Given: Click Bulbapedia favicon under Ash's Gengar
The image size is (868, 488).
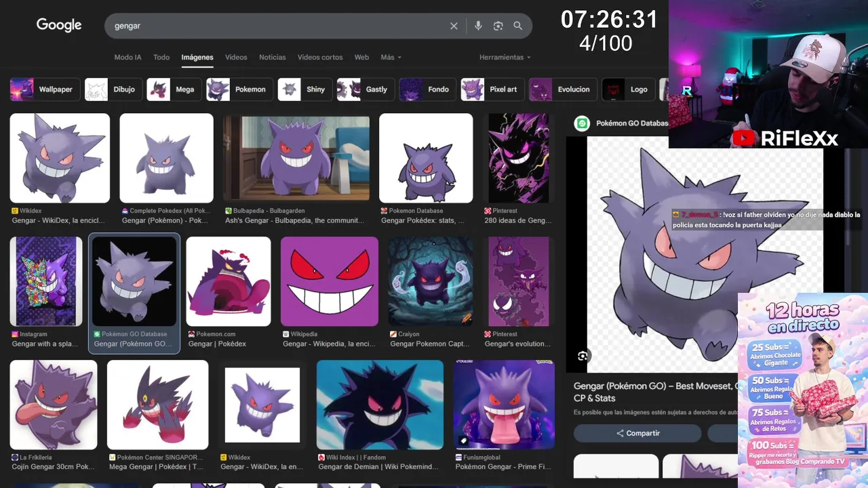Looking at the screenshot, I should tap(229, 211).
